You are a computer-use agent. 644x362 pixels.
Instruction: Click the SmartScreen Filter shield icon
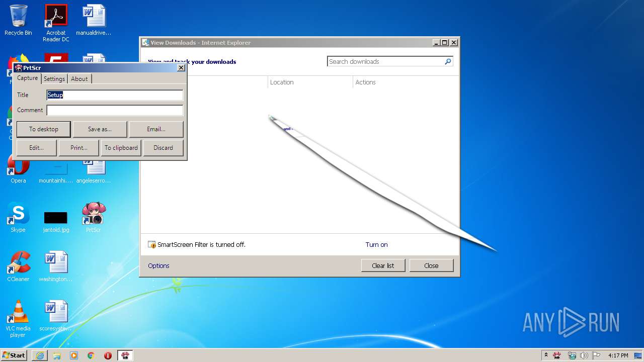pos(152,245)
